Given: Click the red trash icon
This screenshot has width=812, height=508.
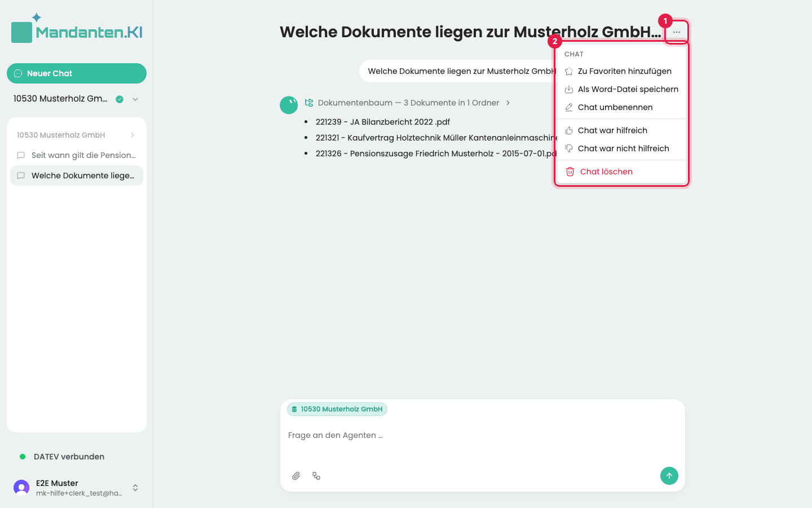Looking at the screenshot, I should [x=570, y=172].
